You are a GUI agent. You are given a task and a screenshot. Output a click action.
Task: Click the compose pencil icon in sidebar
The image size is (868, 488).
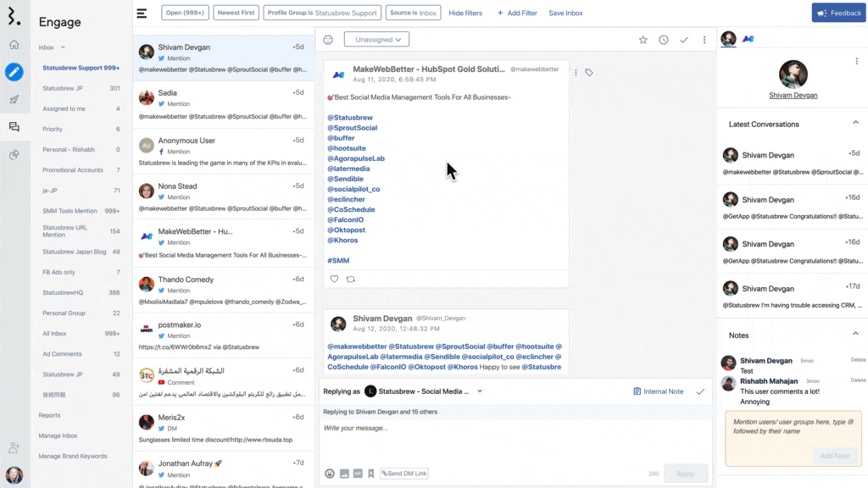click(x=14, y=72)
